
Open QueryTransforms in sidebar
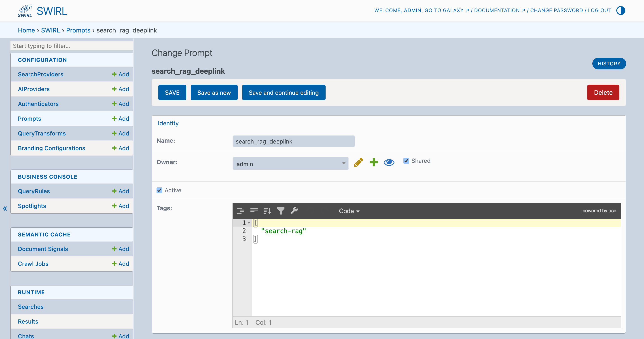42,133
